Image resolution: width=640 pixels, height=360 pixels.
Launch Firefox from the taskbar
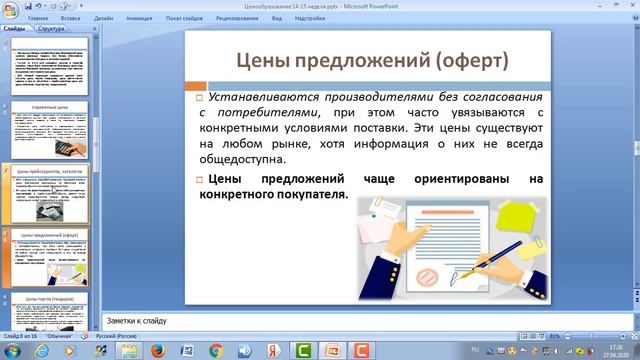point(158,351)
